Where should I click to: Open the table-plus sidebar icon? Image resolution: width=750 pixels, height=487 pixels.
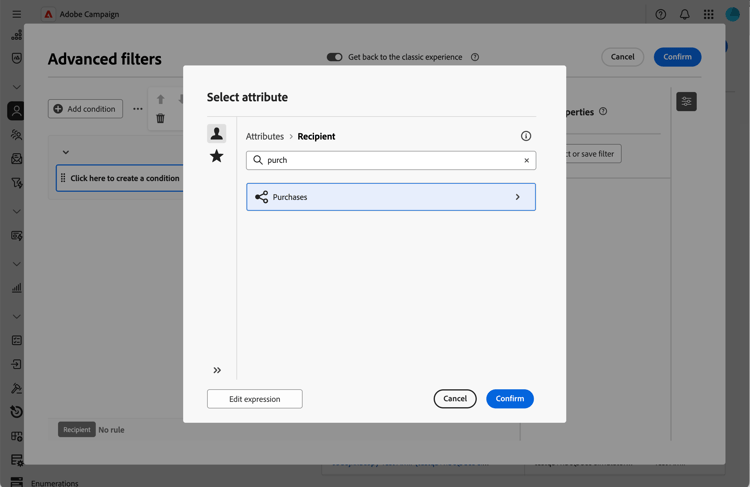(17, 436)
